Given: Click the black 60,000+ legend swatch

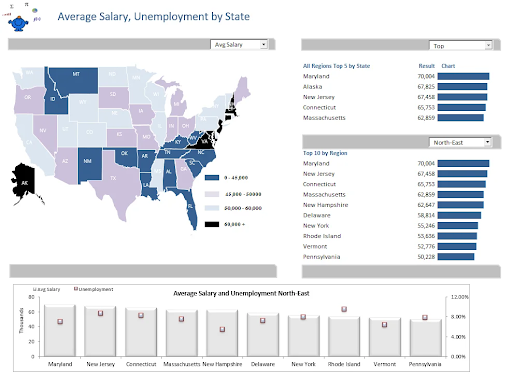Looking at the screenshot, I should click(212, 224).
